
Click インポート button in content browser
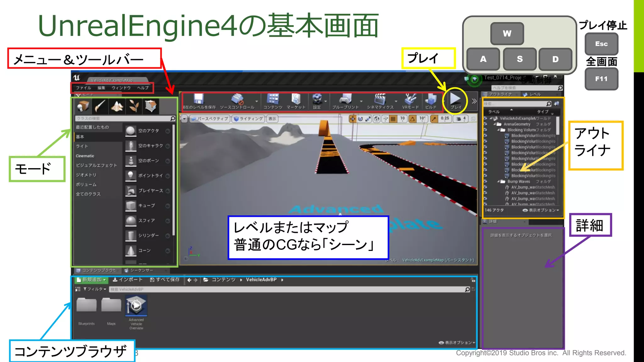[x=128, y=280]
